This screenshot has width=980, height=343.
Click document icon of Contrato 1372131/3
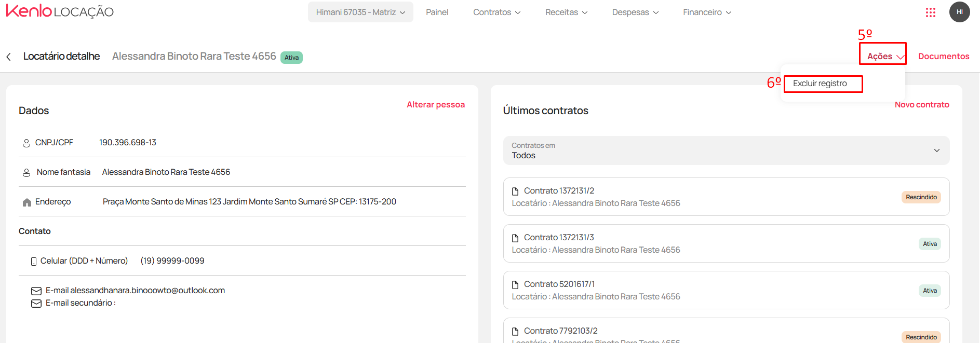tap(515, 238)
